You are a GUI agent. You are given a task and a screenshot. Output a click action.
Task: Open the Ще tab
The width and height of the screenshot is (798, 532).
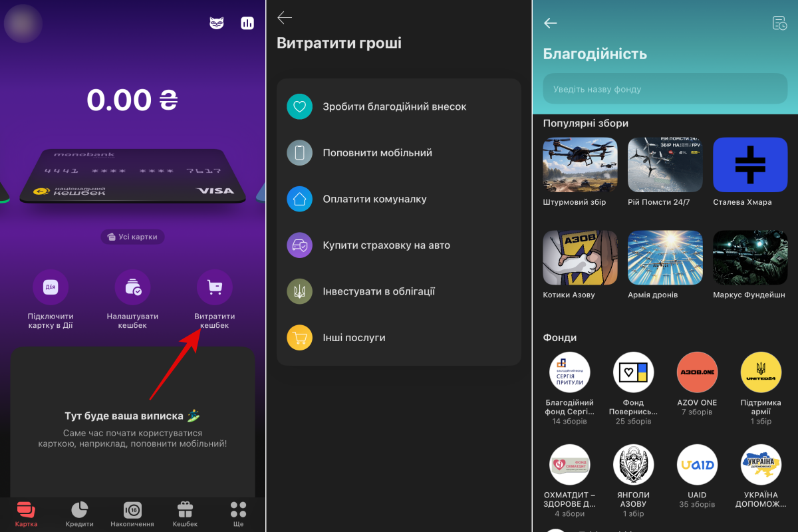(x=238, y=514)
